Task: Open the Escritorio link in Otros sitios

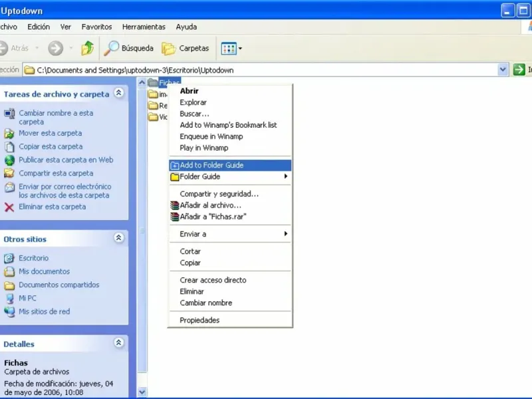Action: 34,258
